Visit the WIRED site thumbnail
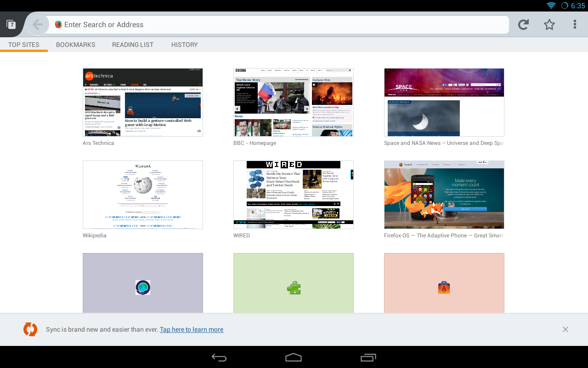 [x=293, y=194]
